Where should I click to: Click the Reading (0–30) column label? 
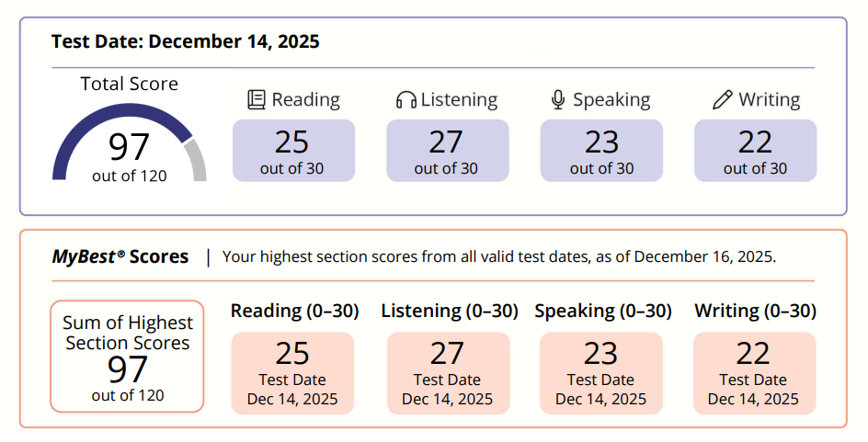point(294,311)
